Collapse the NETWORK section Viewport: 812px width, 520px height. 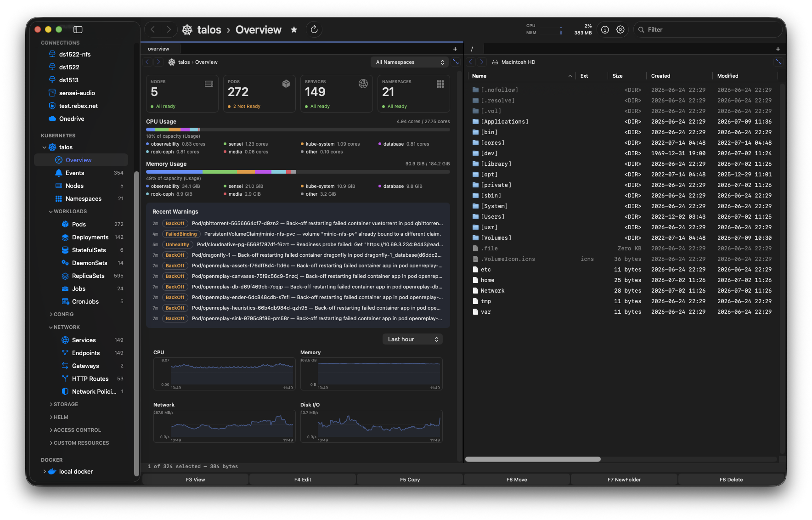(x=51, y=328)
